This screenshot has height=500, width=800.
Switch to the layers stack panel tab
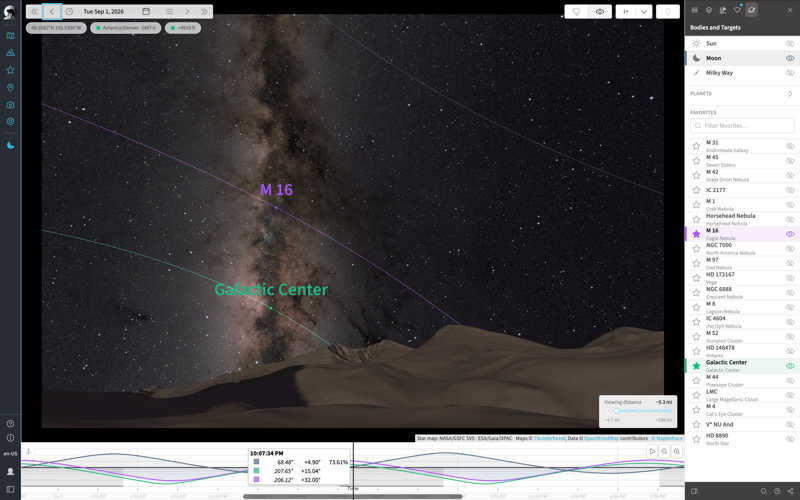(709, 10)
